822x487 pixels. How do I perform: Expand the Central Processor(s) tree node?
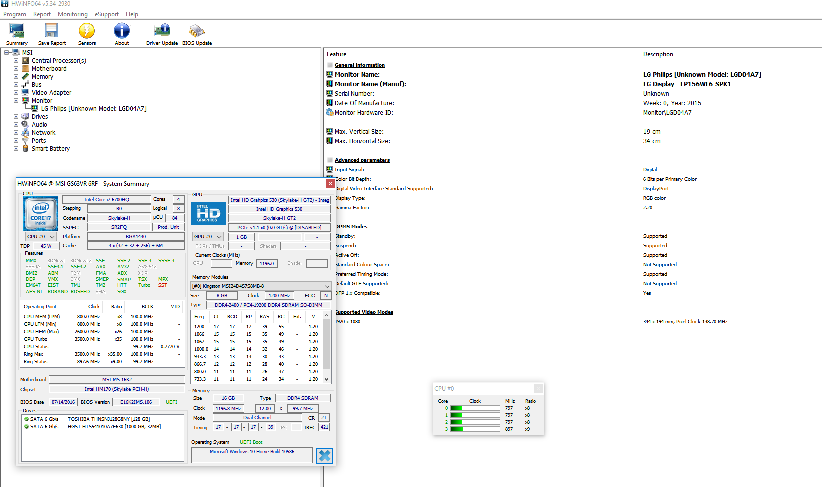16,60
